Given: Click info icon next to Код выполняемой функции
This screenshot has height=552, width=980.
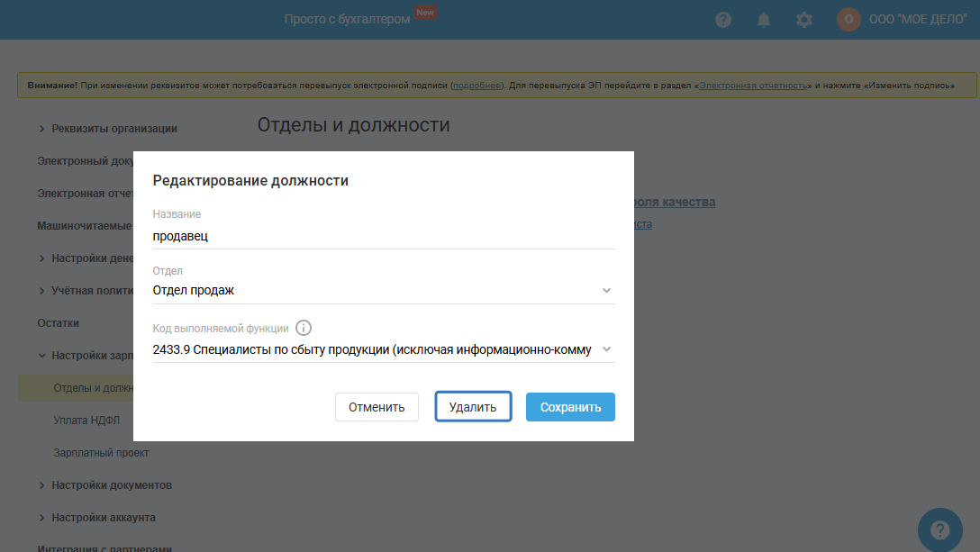Looking at the screenshot, I should tap(304, 328).
